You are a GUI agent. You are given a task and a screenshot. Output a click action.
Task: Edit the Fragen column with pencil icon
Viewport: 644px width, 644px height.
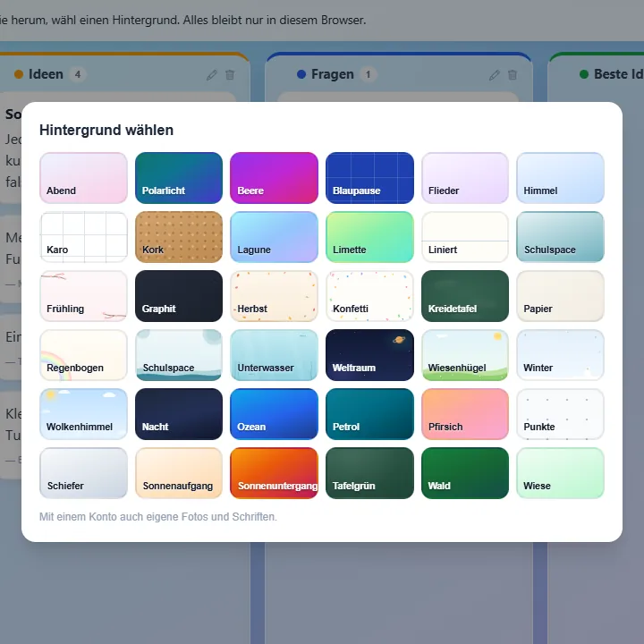pyautogui.click(x=494, y=75)
